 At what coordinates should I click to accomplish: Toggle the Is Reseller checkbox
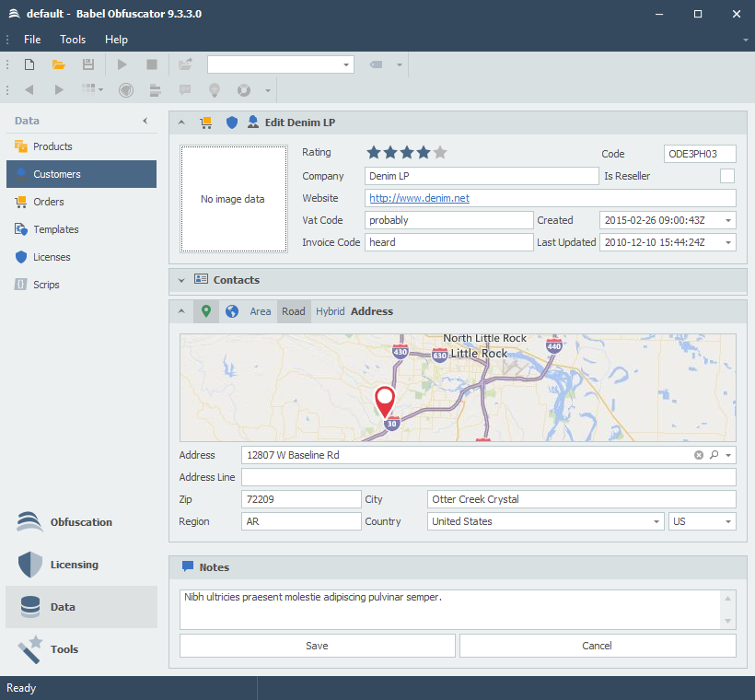727,176
